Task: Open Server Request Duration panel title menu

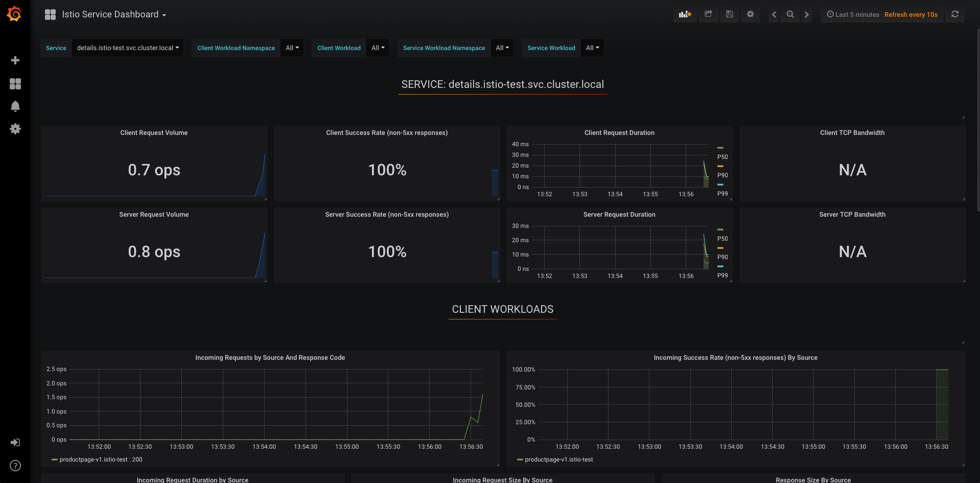Action: [619, 215]
